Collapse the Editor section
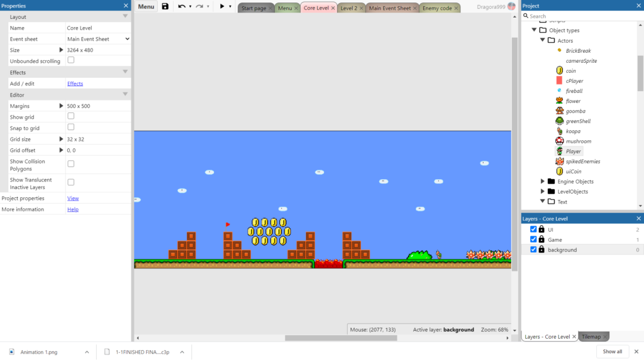 click(x=125, y=94)
